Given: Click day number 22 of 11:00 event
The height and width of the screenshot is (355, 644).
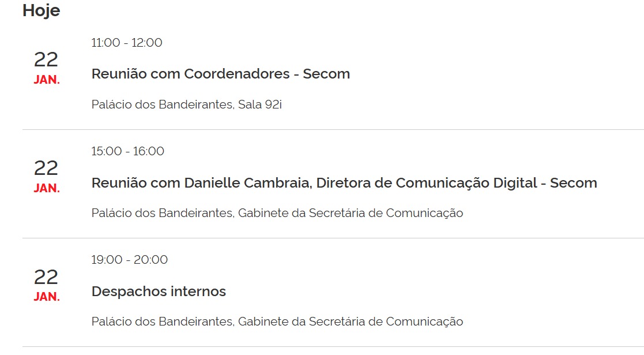Looking at the screenshot, I should coord(46,60).
